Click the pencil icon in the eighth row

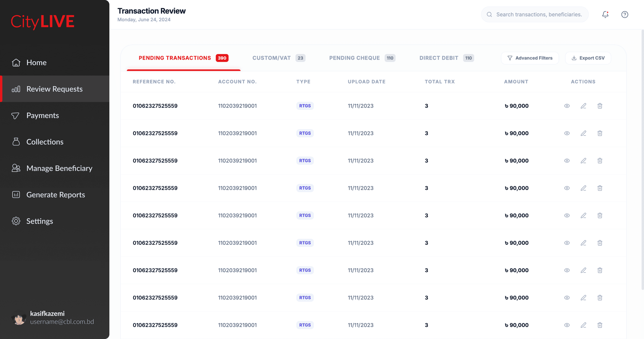(x=583, y=298)
